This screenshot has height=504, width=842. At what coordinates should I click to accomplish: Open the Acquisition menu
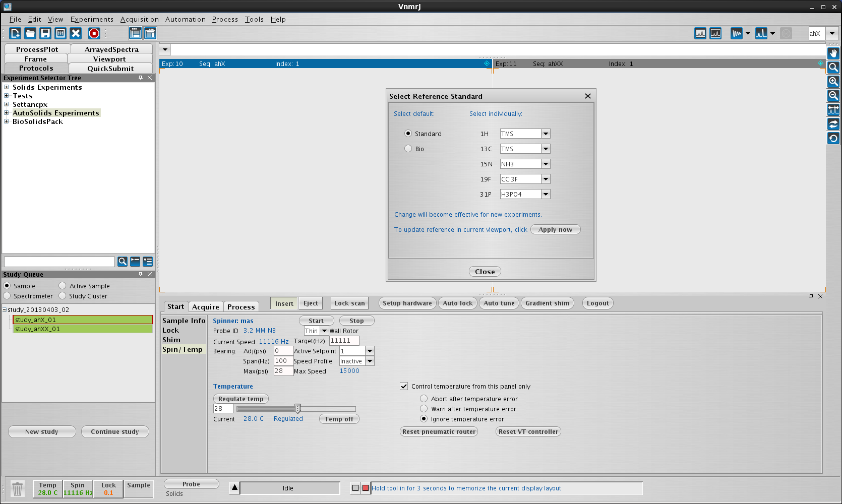tap(139, 19)
